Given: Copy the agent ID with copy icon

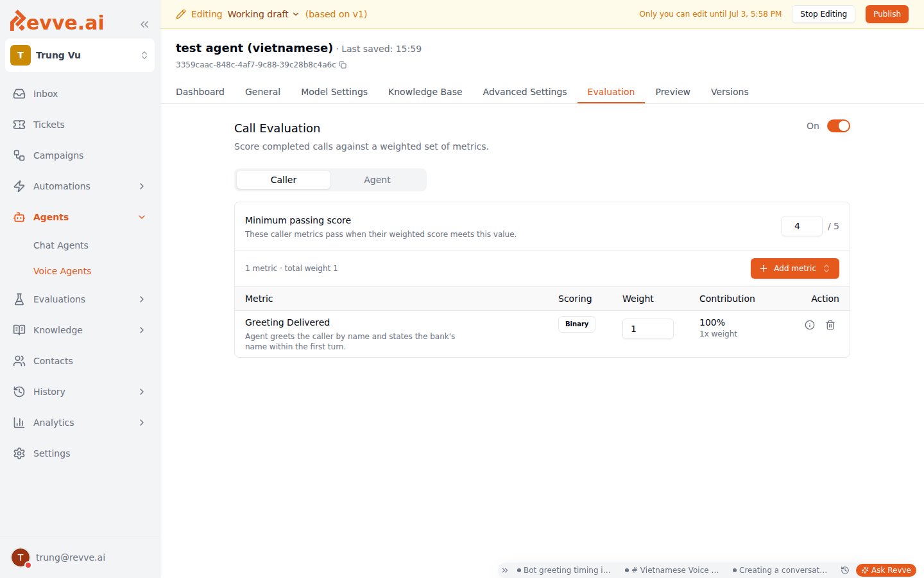Looking at the screenshot, I should pyautogui.click(x=343, y=65).
